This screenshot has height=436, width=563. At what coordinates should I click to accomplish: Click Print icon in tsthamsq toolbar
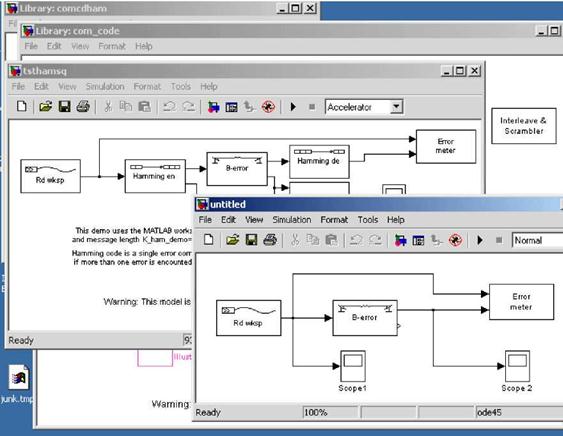83,106
